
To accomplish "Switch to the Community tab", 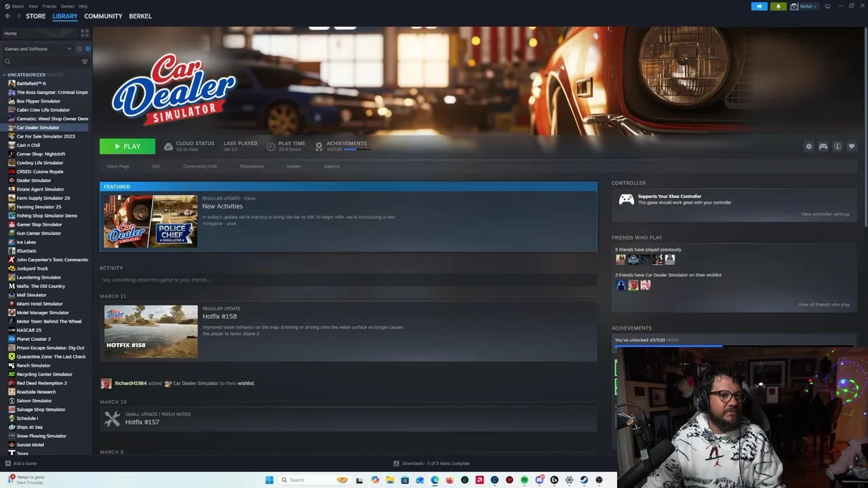I will click(x=103, y=16).
